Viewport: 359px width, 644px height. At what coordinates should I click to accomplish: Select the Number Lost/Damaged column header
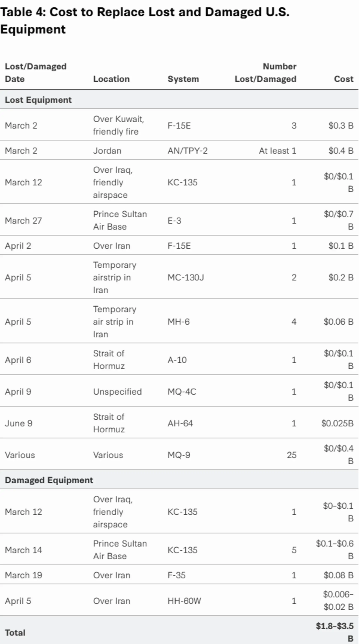(x=266, y=73)
